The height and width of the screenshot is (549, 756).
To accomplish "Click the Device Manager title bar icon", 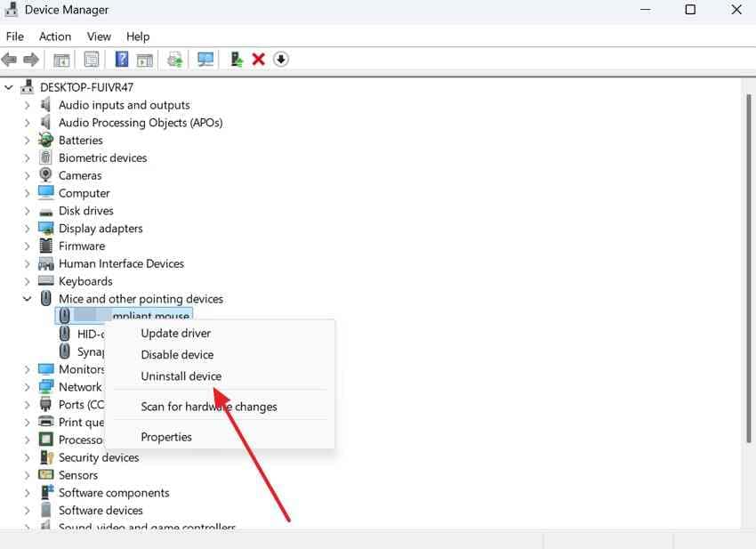I will tap(11, 10).
